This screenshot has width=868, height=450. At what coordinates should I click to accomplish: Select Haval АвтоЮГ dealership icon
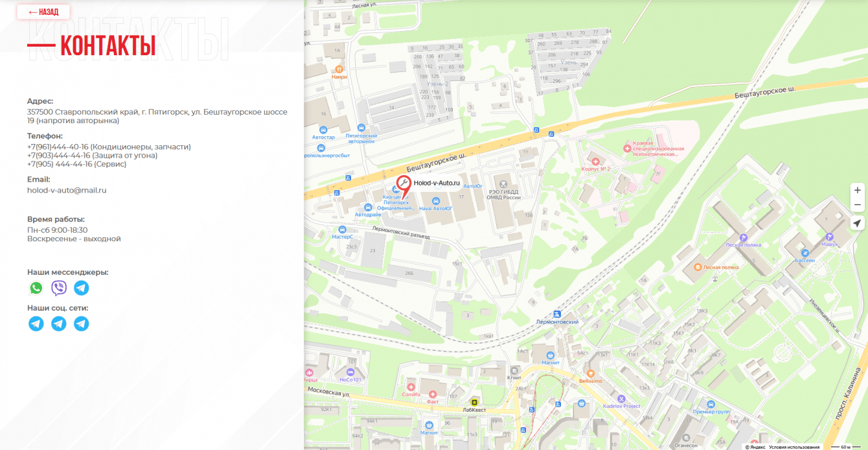click(435, 200)
